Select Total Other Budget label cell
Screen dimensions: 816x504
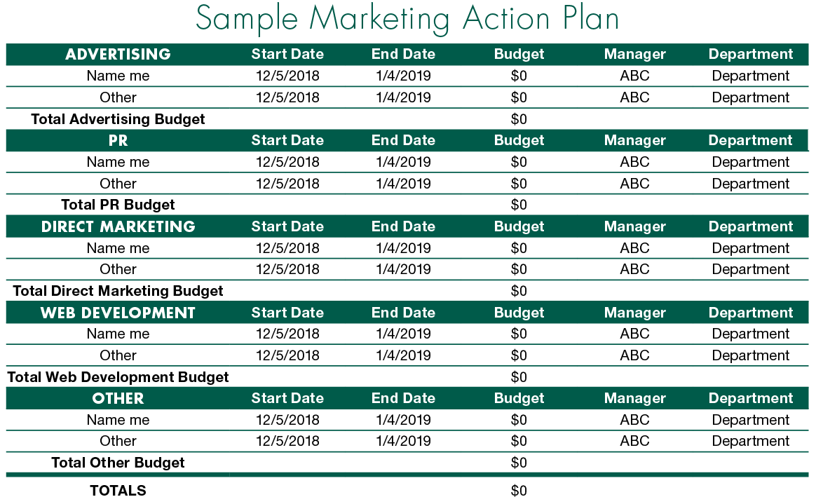click(118, 463)
